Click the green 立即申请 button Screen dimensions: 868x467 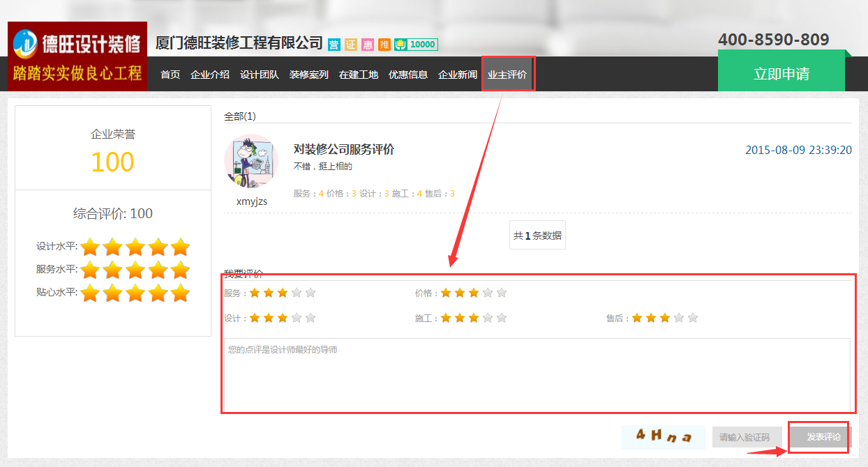[x=781, y=74]
